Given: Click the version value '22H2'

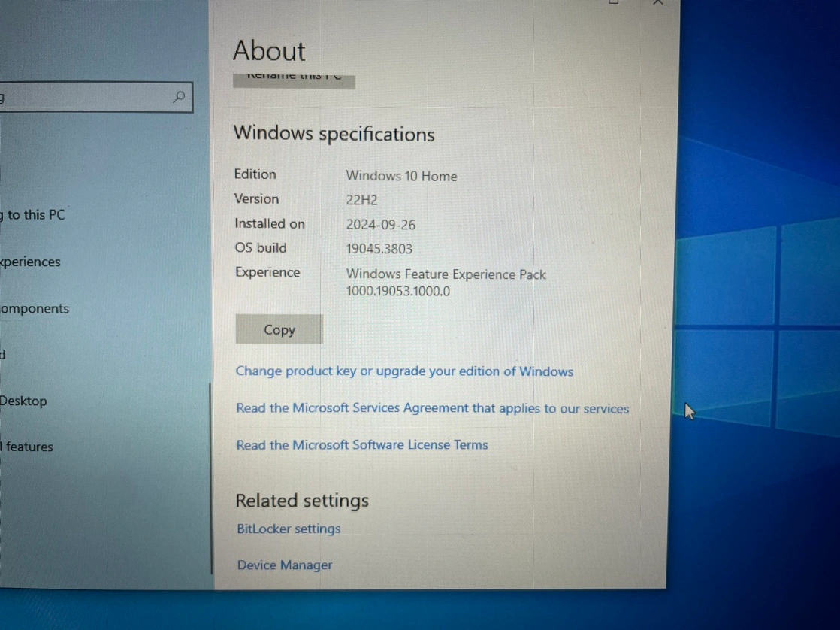Looking at the screenshot, I should click(x=361, y=200).
